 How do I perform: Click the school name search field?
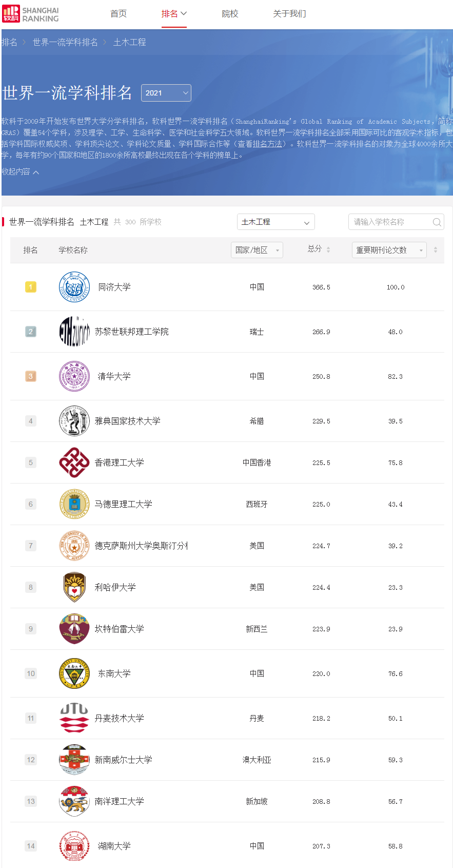pos(390,222)
